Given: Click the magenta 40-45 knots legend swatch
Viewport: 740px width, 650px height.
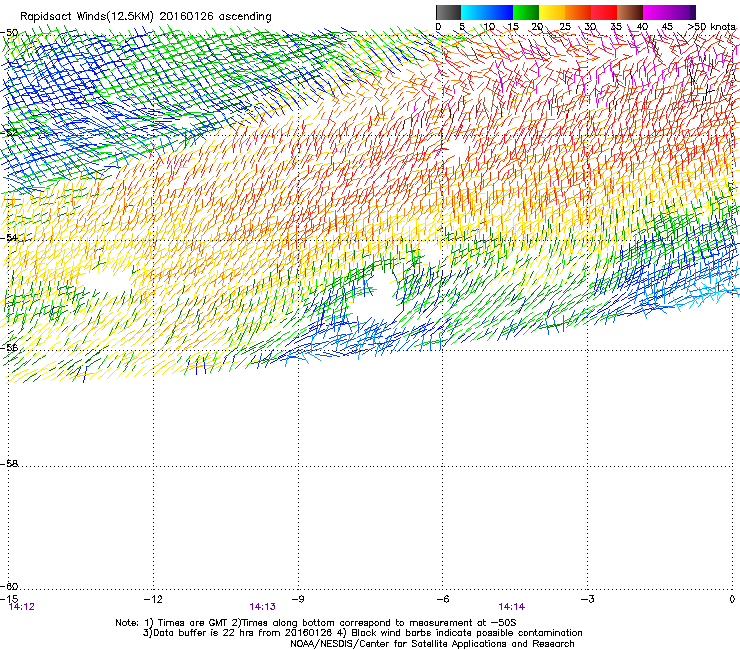Looking at the screenshot, I should tap(656, 12).
